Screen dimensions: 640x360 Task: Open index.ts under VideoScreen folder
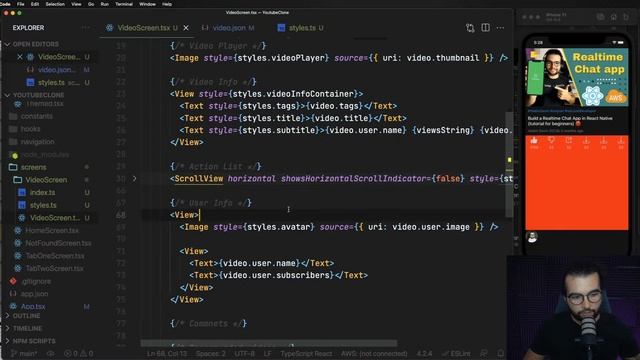click(x=42, y=193)
